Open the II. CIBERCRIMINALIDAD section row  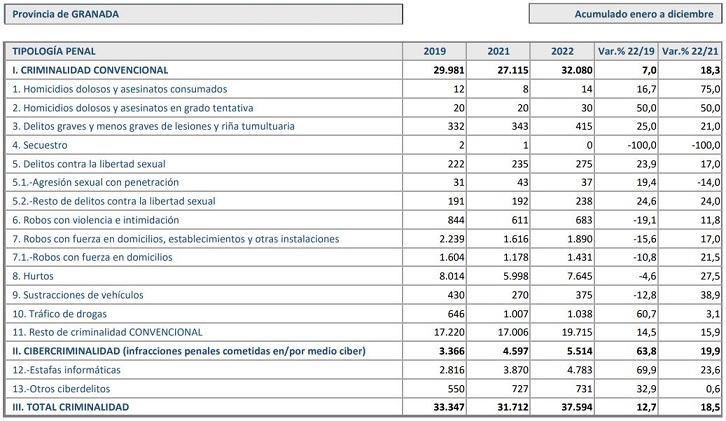(x=188, y=351)
